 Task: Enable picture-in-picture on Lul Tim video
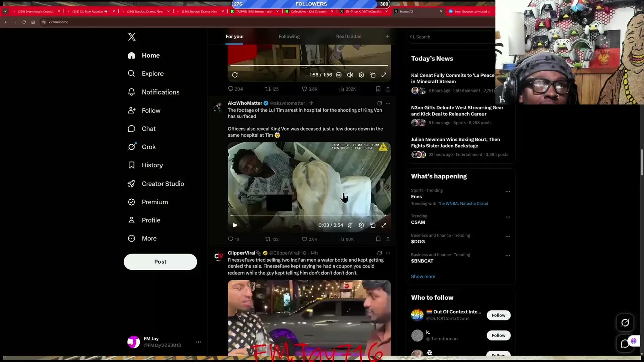373,225
